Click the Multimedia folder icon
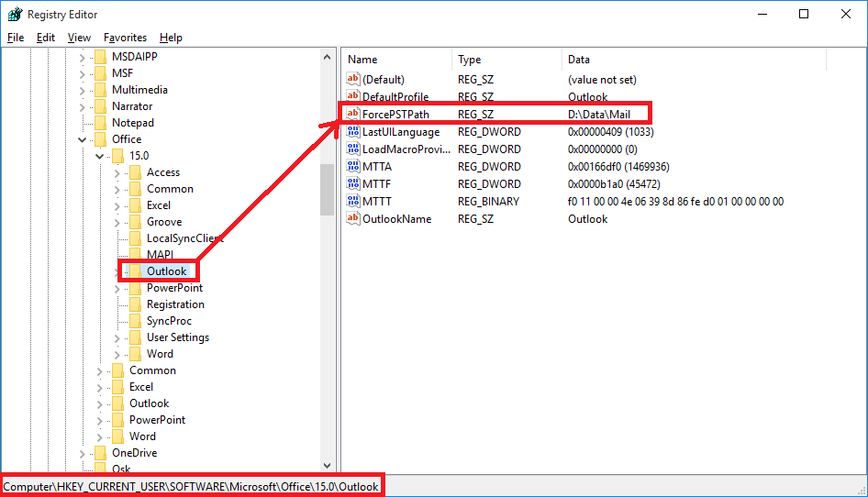This screenshot has width=868, height=497. pyautogui.click(x=100, y=90)
